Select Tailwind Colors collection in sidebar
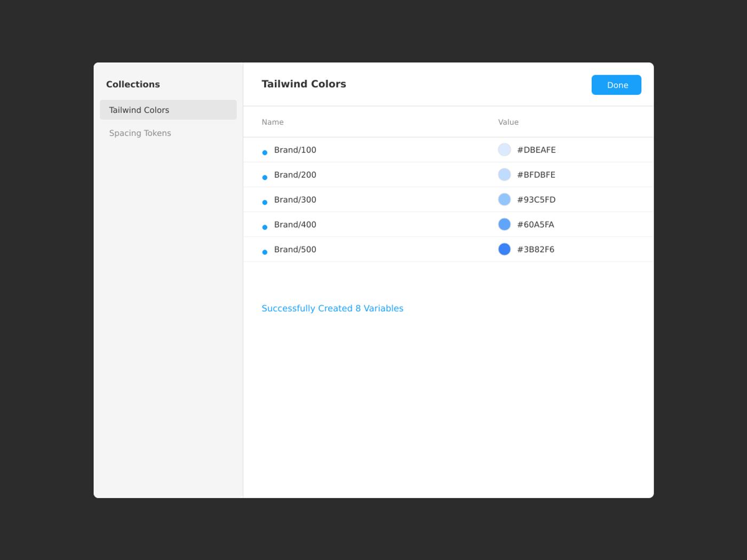Image resolution: width=747 pixels, height=560 pixels. tap(168, 110)
